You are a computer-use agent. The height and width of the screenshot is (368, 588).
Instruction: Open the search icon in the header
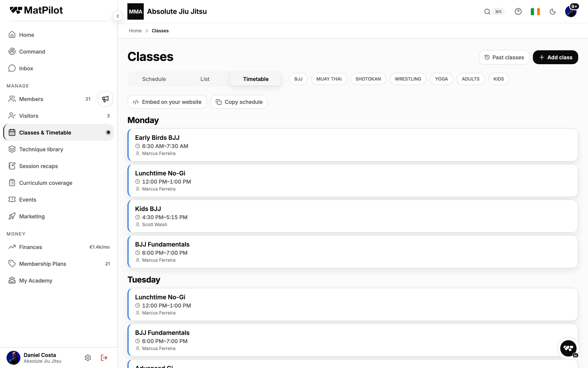(x=487, y=11)
